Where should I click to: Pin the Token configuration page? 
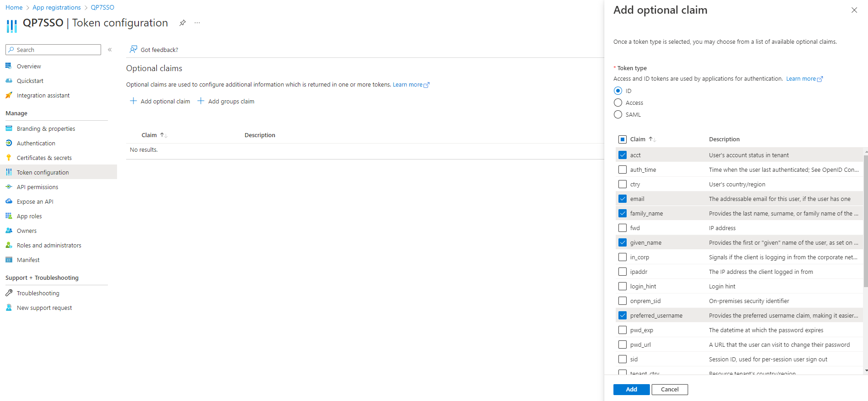182,23
